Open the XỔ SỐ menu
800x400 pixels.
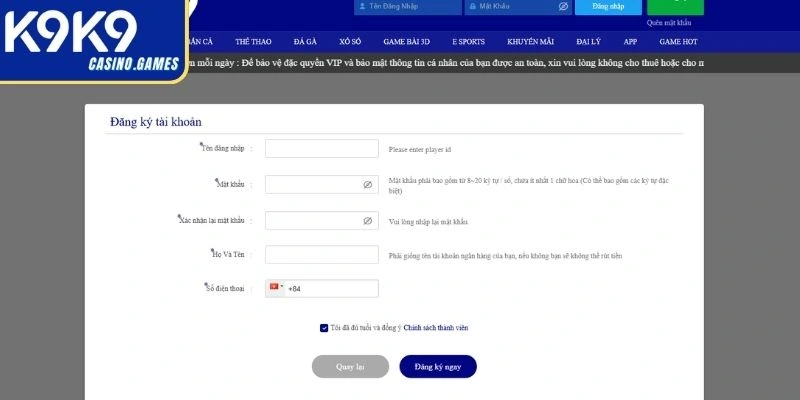click(x=350, y=42)
